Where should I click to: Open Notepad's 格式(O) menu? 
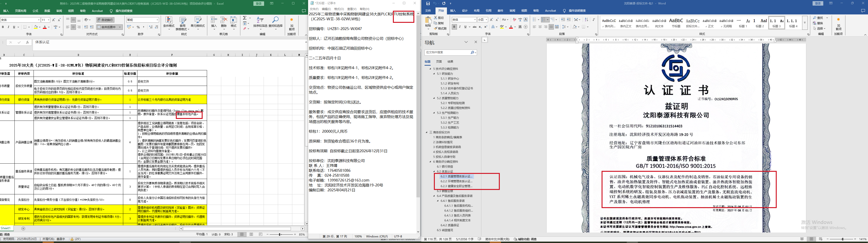339,9
